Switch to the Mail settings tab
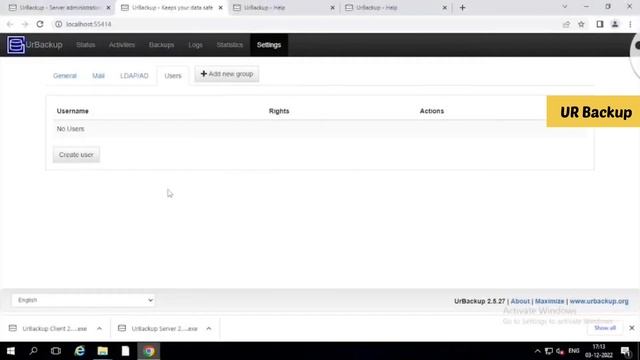Image resolution: width=640 pixels, height=360 pixels. 98,76
